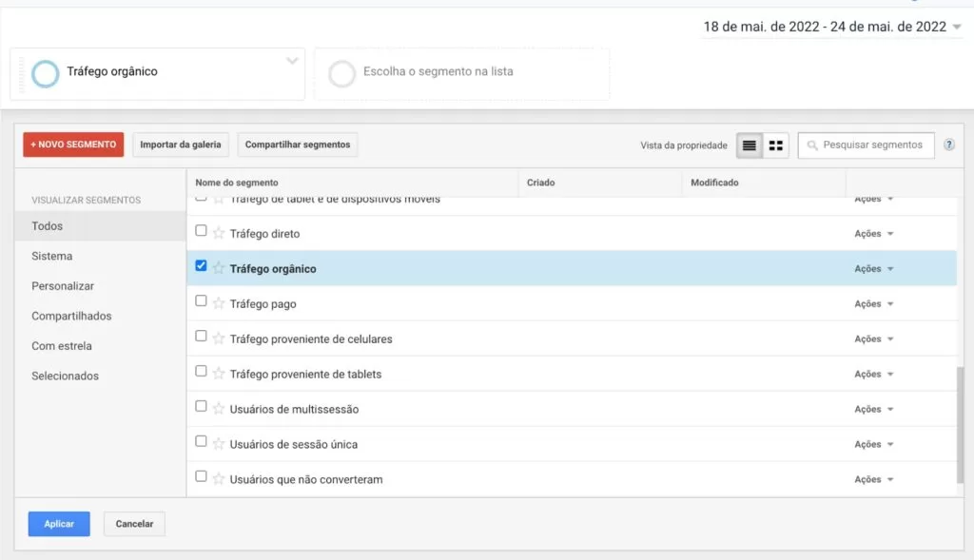Viewport: 974px width, 560px height.
Task: Switch to list view of segments
Action: [750, 145]
